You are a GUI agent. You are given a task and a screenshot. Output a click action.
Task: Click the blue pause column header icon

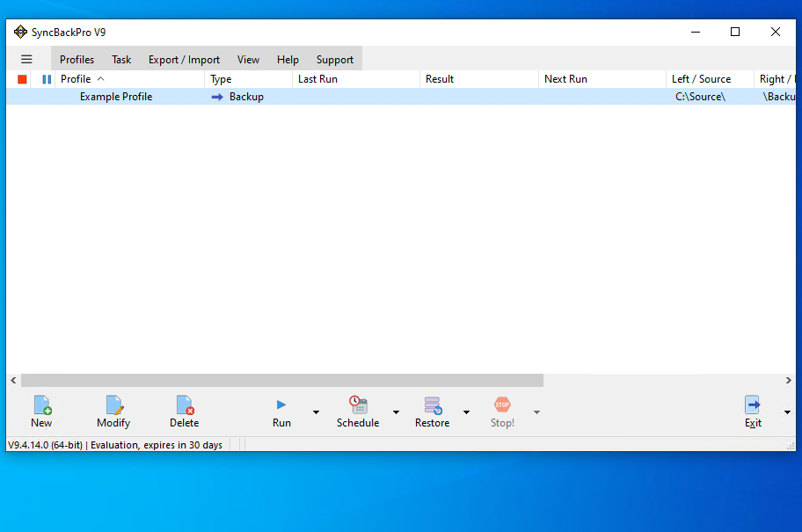tap(47, 79)
